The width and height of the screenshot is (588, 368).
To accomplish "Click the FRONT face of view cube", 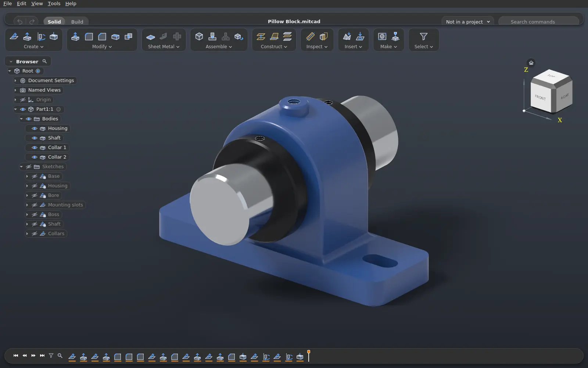I will (541, 98).
